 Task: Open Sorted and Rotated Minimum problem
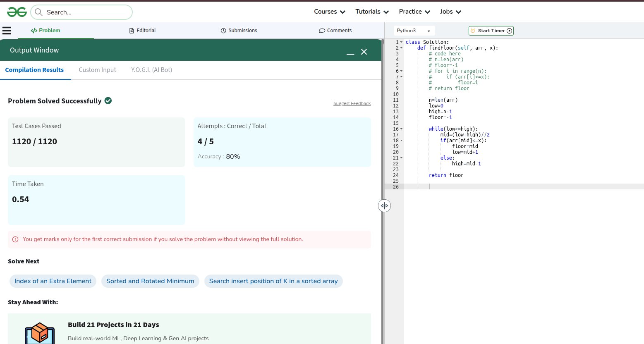pyautogui.click(x=150, y=281)
